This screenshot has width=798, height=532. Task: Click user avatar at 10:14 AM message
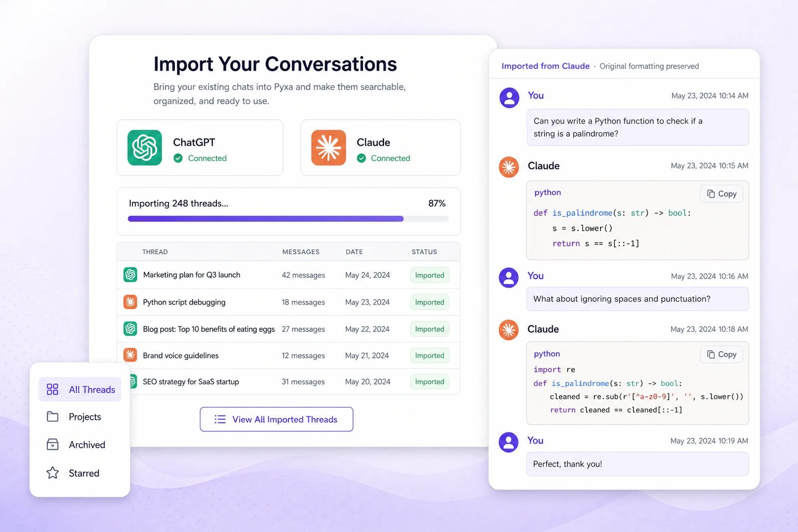(509, 98)
